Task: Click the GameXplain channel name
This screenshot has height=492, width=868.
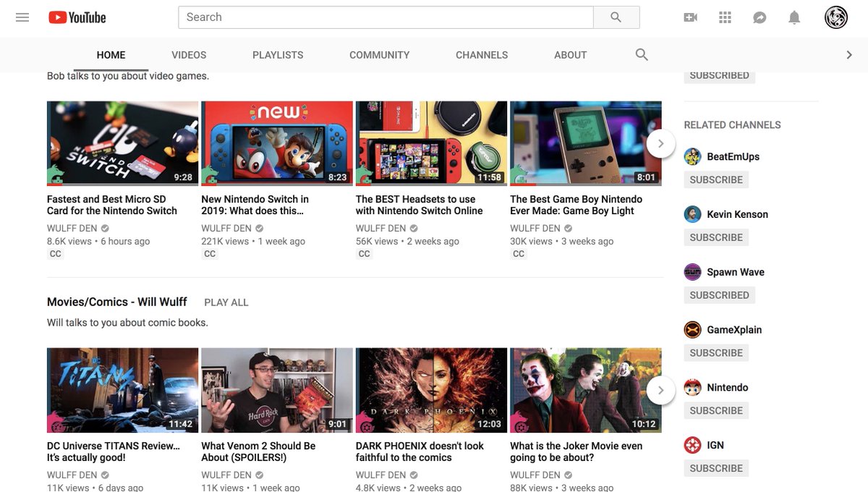Action: [x=734, y=330]
